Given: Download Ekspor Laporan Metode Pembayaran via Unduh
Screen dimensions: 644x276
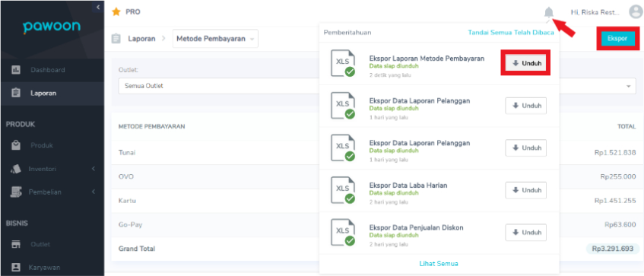Looking at the screenshot, I should 525,64.
